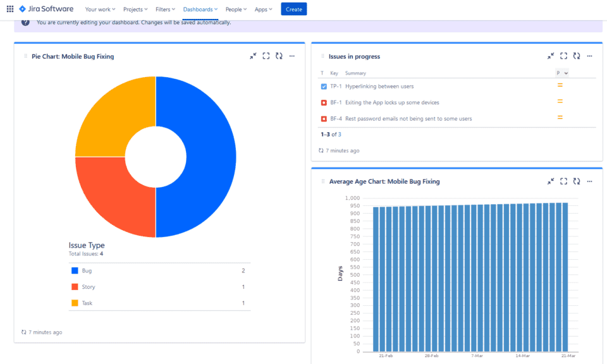Minimize the Pie Chart gadget
607x364 pixels.
click(x=253, y=56)
